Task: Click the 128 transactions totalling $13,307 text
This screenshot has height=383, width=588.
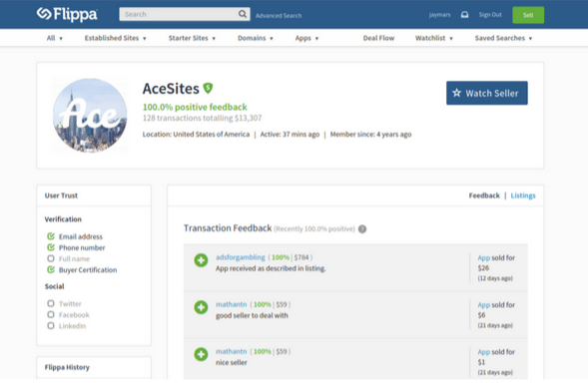Action: point(202,118)
